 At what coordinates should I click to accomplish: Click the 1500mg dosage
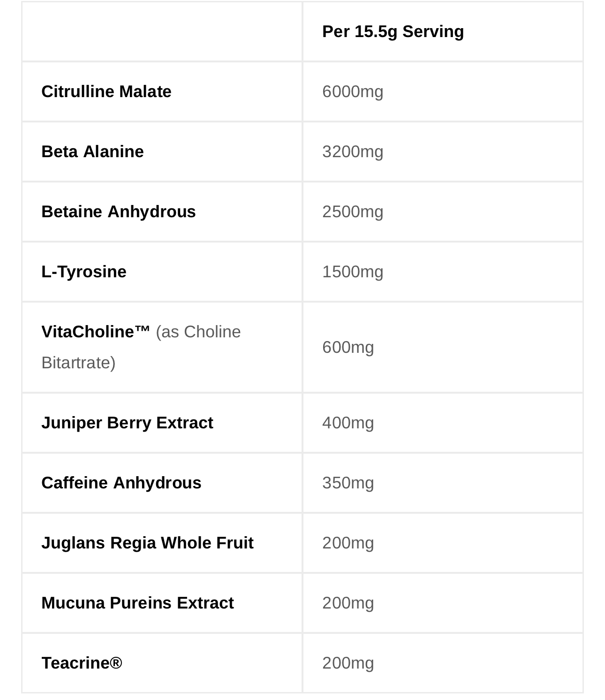point(353,272)
